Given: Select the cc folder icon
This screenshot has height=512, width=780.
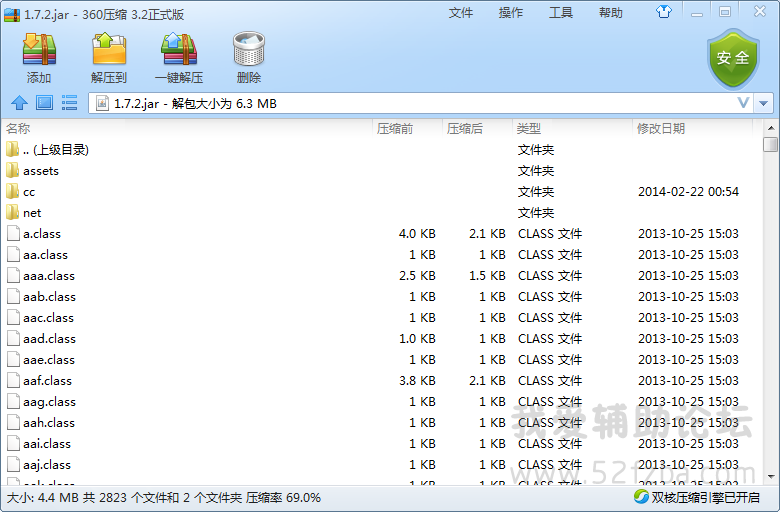Looking at the screenshot, I should [13, 191].
